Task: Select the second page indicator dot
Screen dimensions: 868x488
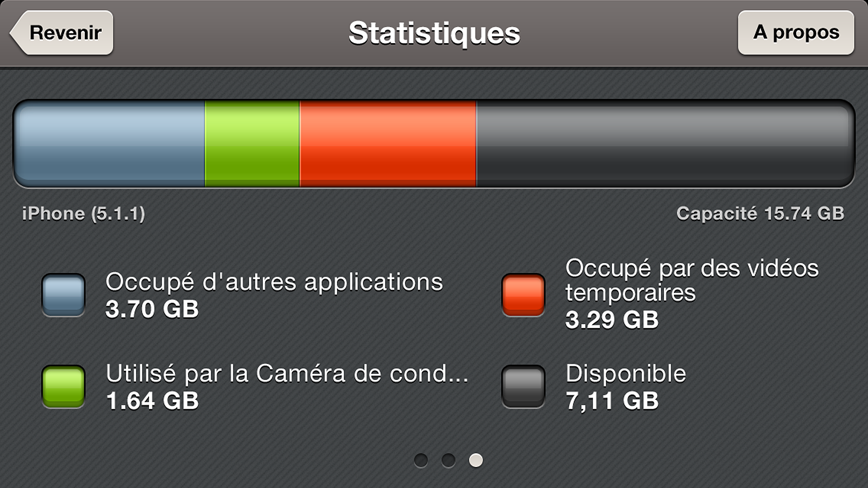Action: coord(448,460)
